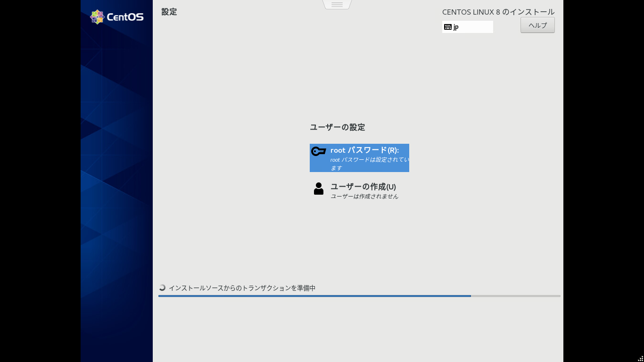The image size is (644, 362).
Task: Click the インストールソースからのトランザクションを準備中 status text
Action: pos(242,288)
